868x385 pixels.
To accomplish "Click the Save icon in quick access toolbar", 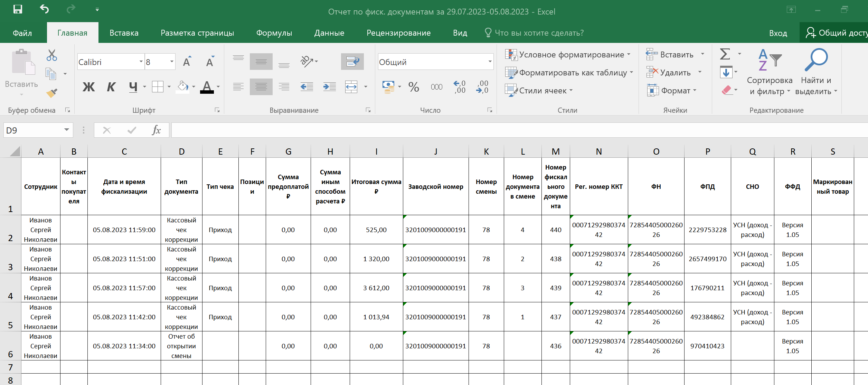I will click(18, 9).
